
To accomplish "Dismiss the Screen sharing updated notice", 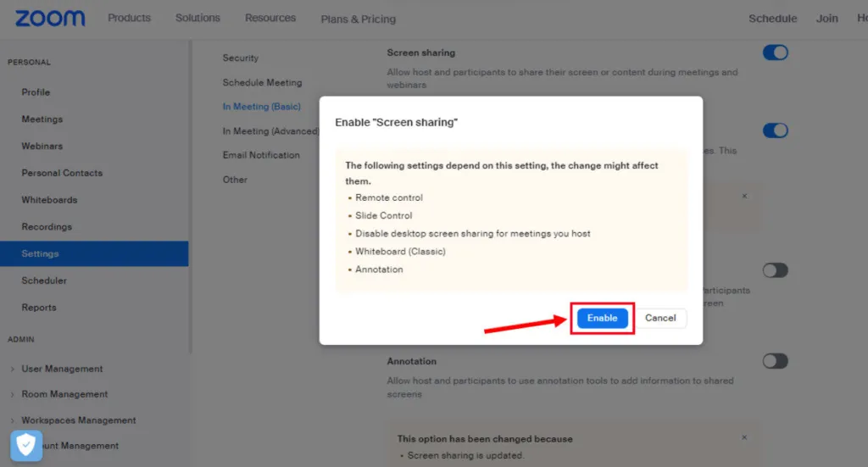I will pyautogui.click(x=744, y=437).
